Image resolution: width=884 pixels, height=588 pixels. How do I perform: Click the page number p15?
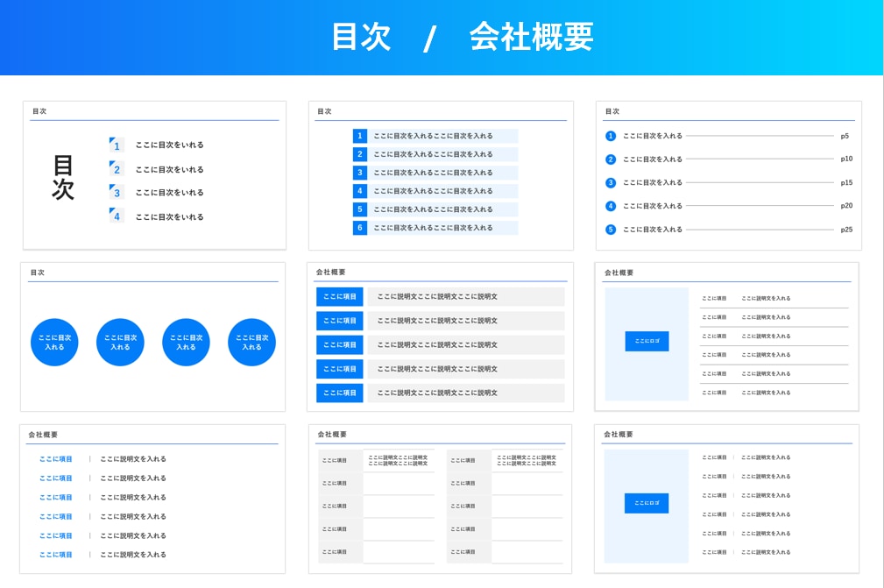tap(846, 182)
